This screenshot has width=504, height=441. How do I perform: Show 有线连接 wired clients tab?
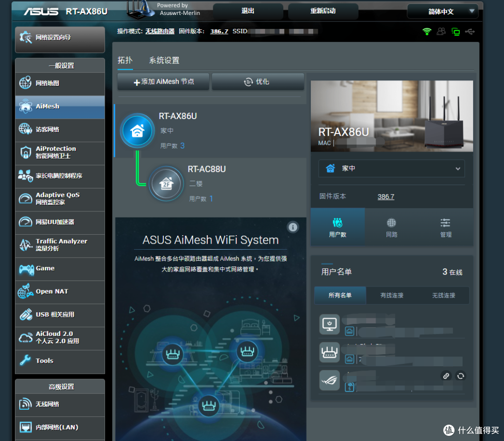tap(392, 295)
